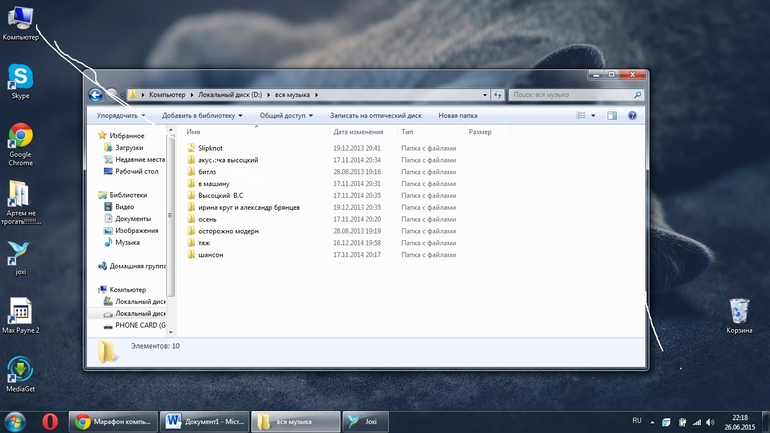Viewport: 770px width, 433px height.
Task: Open the Explorer help icon
Action: [x=632, y=116]
